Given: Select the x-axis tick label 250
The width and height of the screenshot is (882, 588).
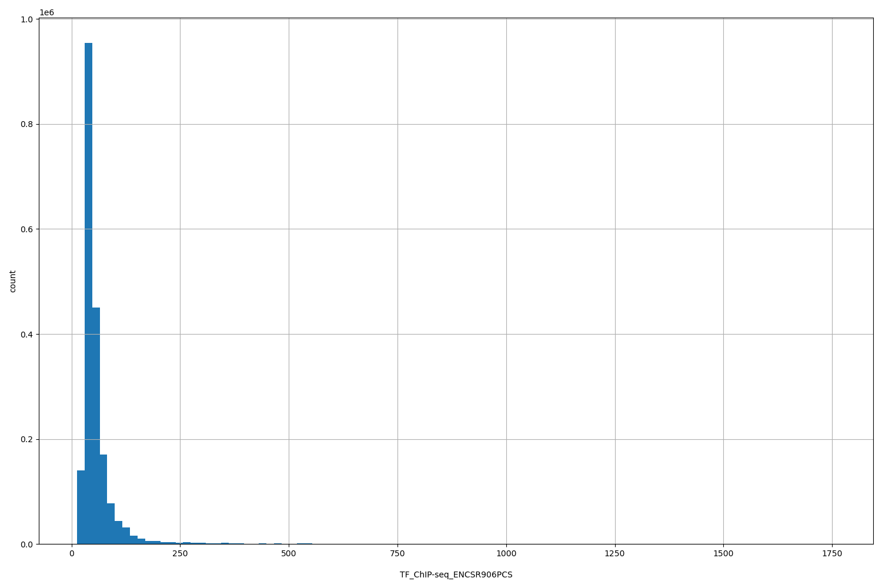Looking at the screenshot, I should click(x=180, y=553).
